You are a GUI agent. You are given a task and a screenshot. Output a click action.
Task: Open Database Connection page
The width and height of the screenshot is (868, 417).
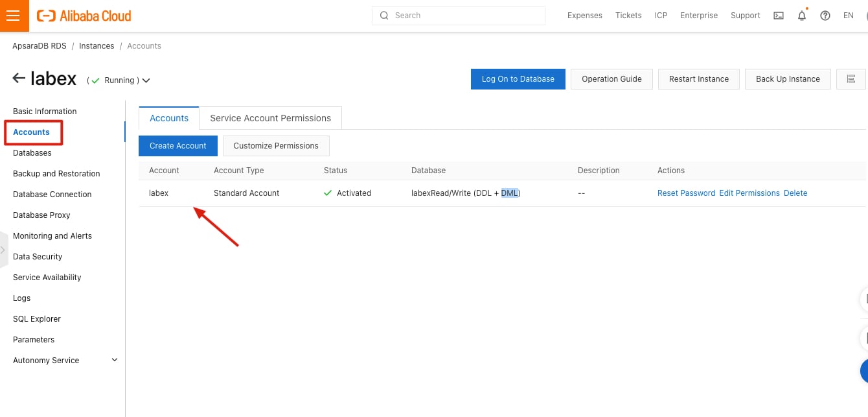[52, 195]
